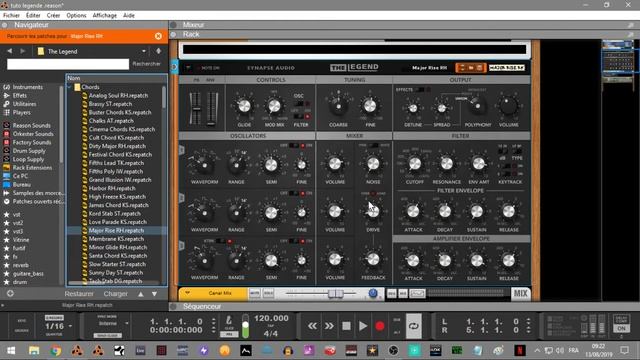640x360 pixels.
Task: Open the Effets browser location
Action: [19, 96]
